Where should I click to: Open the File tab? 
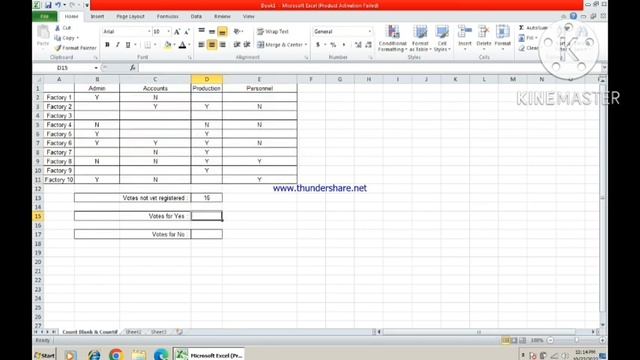coord(44,16)
